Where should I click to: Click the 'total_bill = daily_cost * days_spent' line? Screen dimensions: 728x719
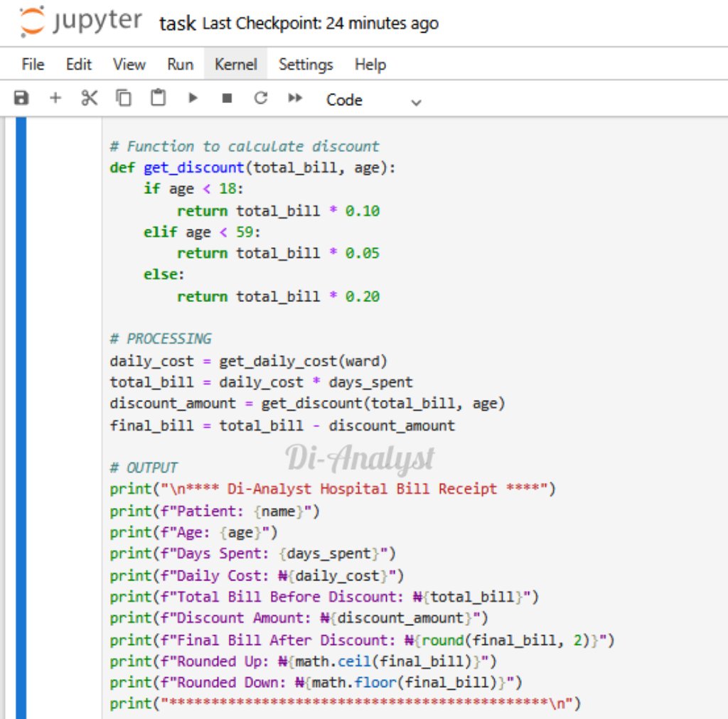click(x=261, y=382)
